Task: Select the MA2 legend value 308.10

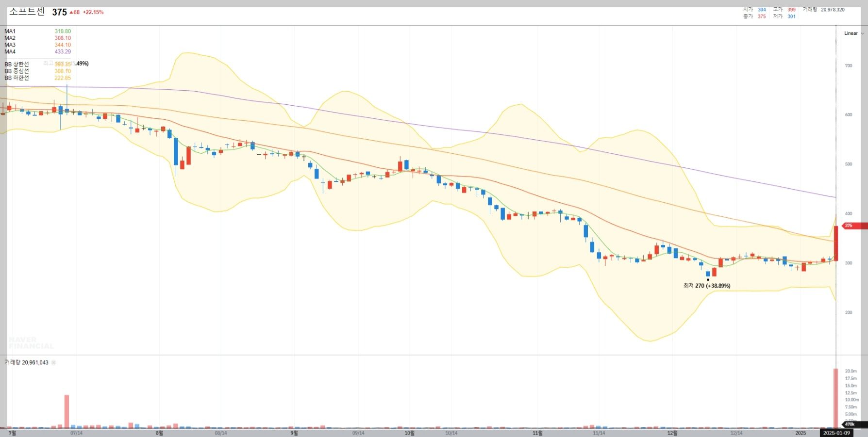Action: tap(63, 38)
